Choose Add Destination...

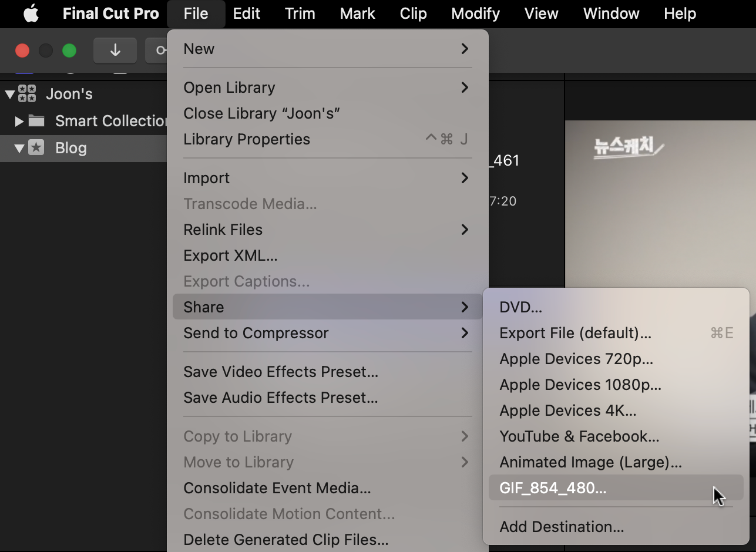(616, 527)
